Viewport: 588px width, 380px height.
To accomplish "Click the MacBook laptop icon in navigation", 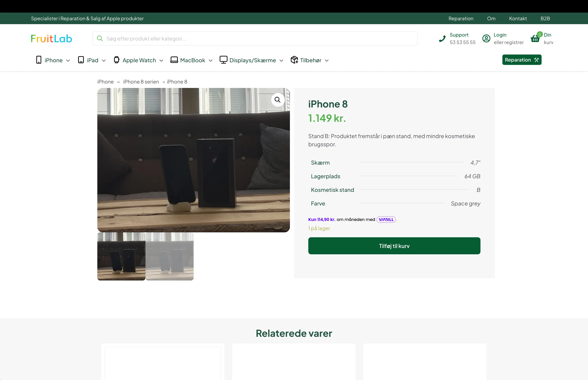I will 174,60.
